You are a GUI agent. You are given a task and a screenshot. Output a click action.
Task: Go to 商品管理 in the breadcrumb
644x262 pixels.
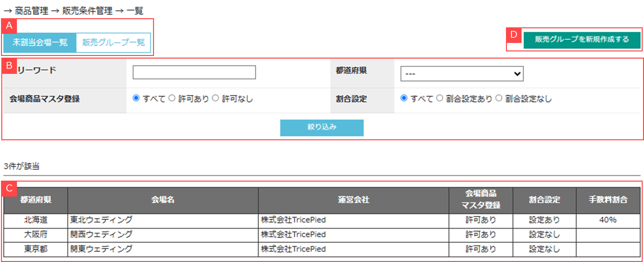tap(32, 11)
